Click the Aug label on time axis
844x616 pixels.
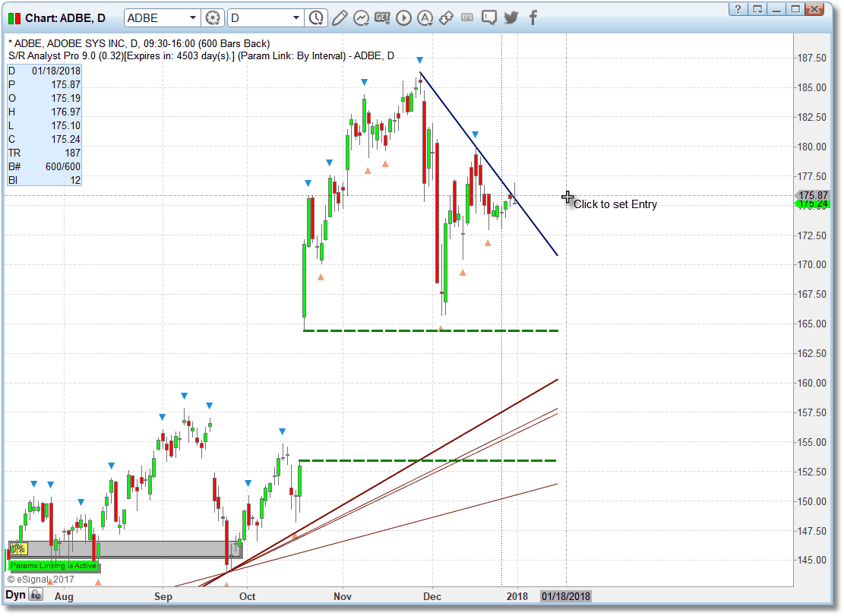point(64,597)
